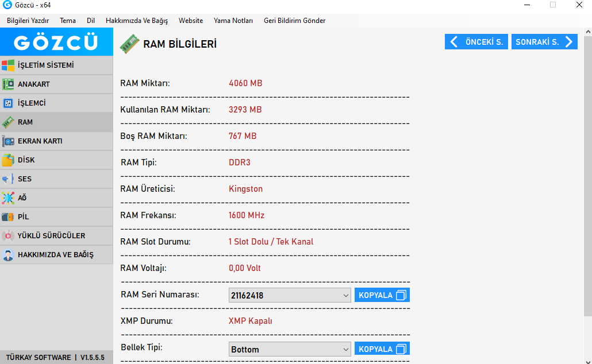Open the Tema menu
Viewport: 592px width, 364px height.
coord(68,21)
